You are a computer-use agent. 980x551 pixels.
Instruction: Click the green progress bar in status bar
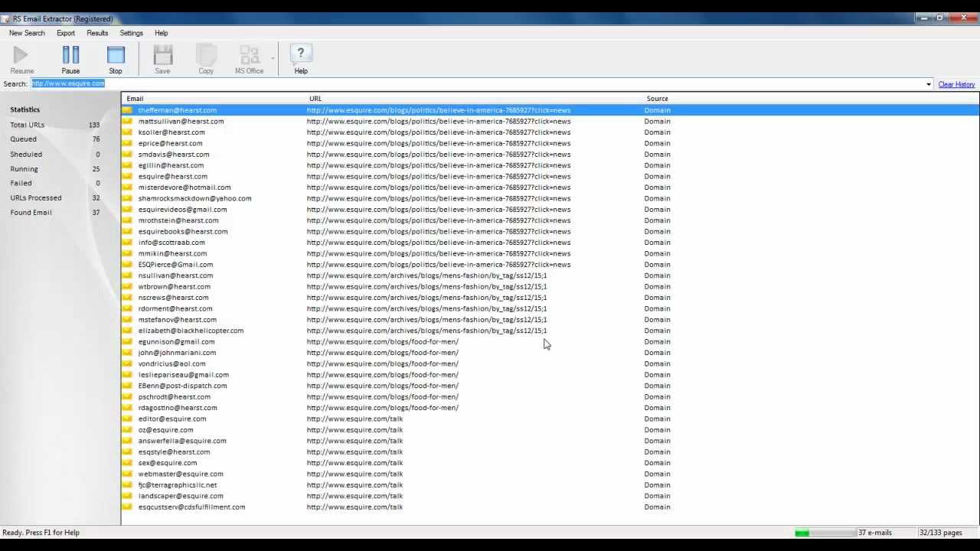click(x=825, y=533)
